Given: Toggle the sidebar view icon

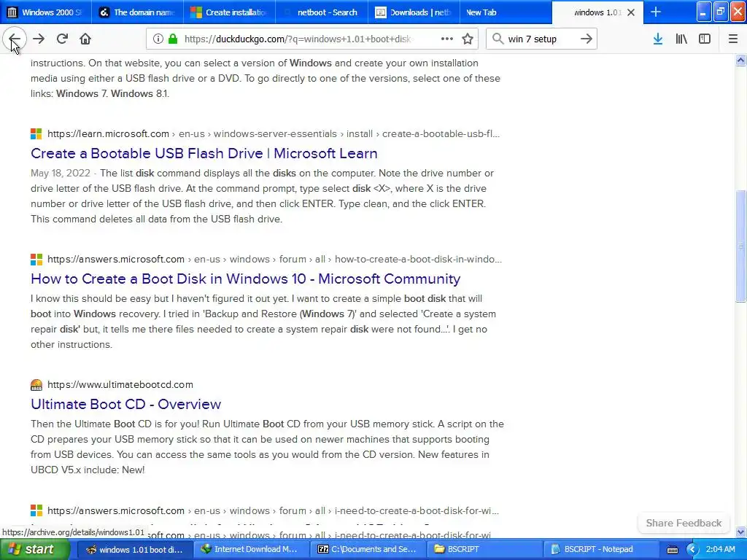Looking at the screenshot, I should coord(705,39).
